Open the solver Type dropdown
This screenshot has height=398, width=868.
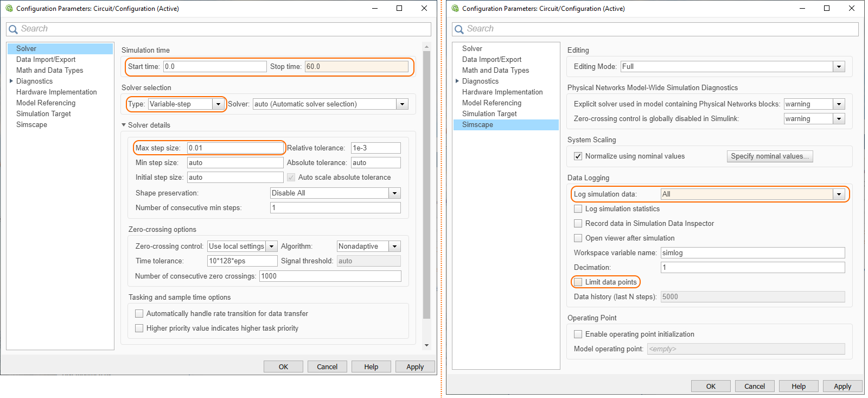(x=218, y=104)
